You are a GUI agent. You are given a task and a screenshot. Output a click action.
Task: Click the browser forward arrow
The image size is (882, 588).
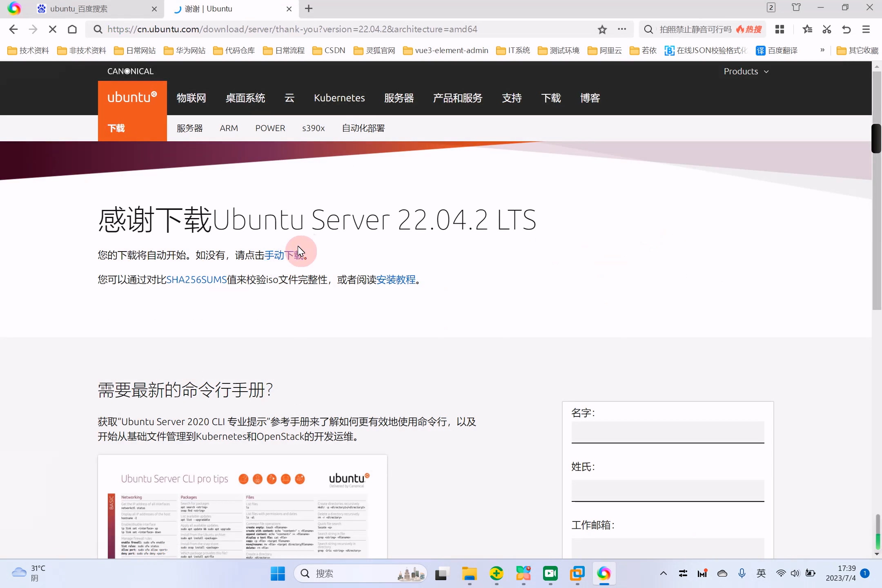33,29
